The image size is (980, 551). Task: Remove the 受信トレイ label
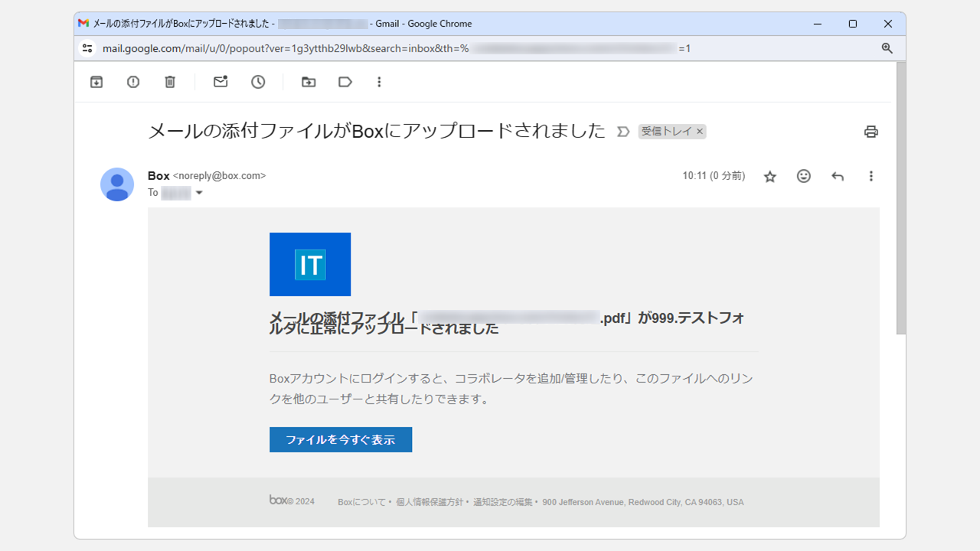[699, 132]
